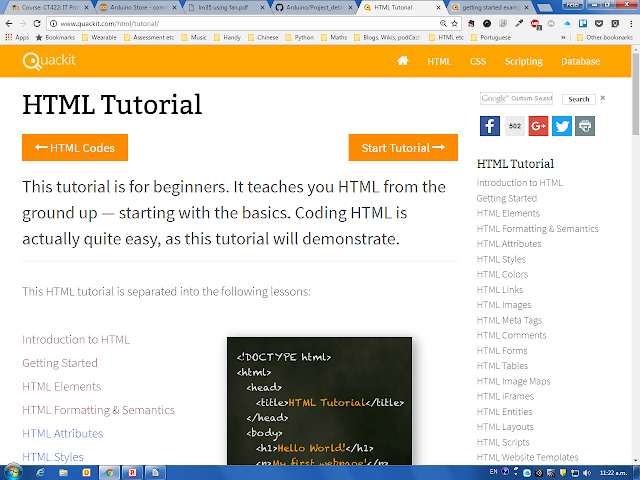Click the page vertical scrollbar thumb

coord(636,94)
